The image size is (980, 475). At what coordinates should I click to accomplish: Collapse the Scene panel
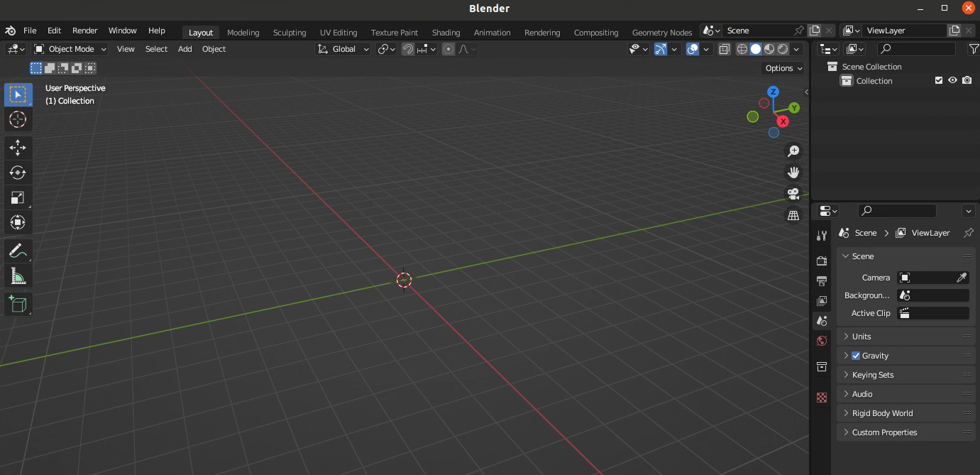[906, 256]
